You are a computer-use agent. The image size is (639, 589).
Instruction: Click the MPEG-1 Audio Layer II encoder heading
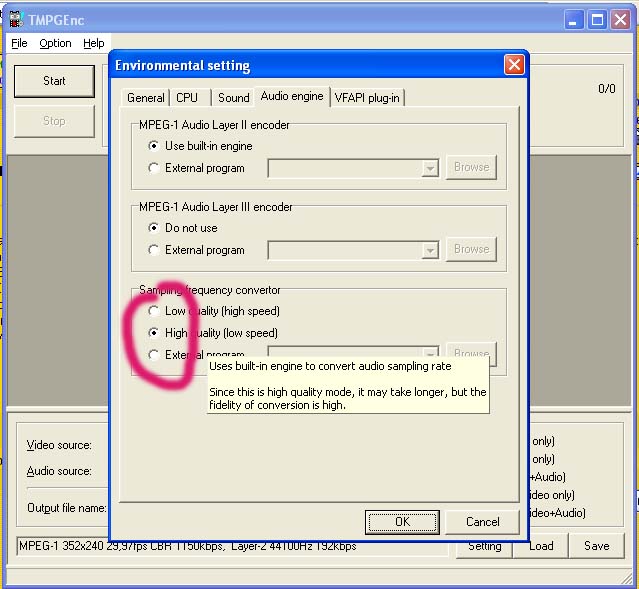pos(214,125)
